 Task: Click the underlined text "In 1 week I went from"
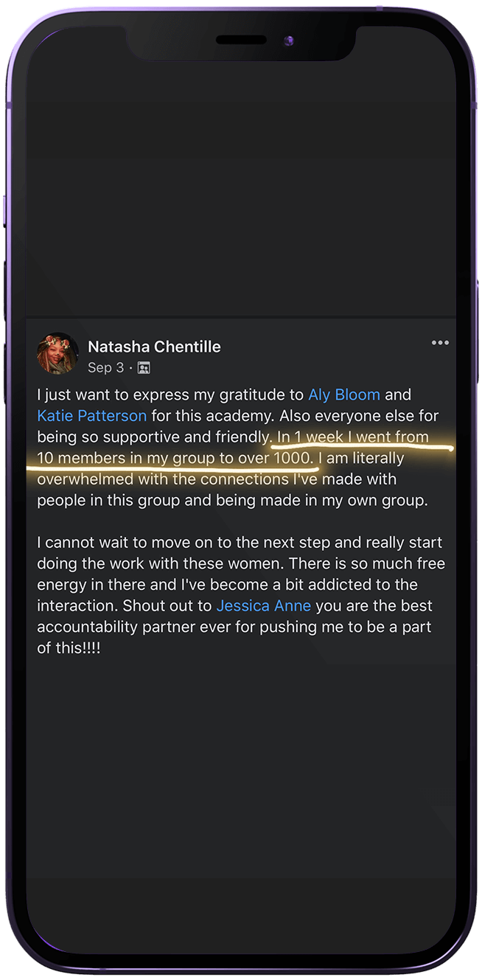352,437
